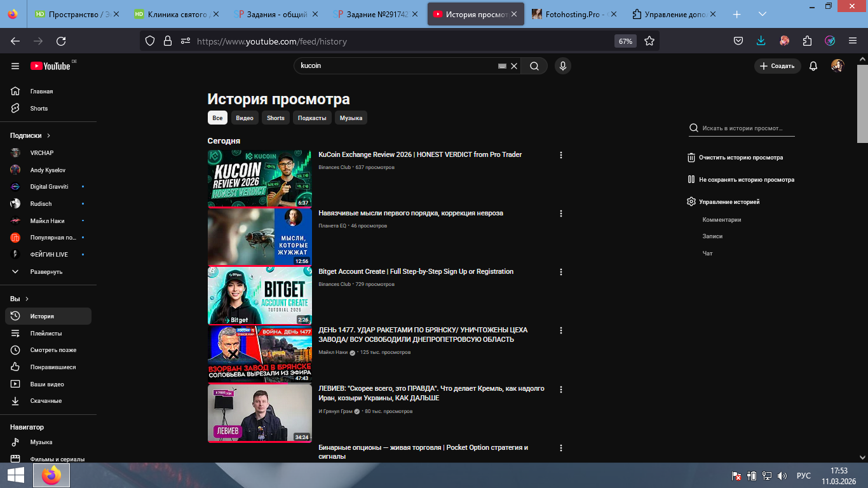Open the browser zoom level 67% indicator
Screen dimensions: 868x488
click(x=625, y=41)
